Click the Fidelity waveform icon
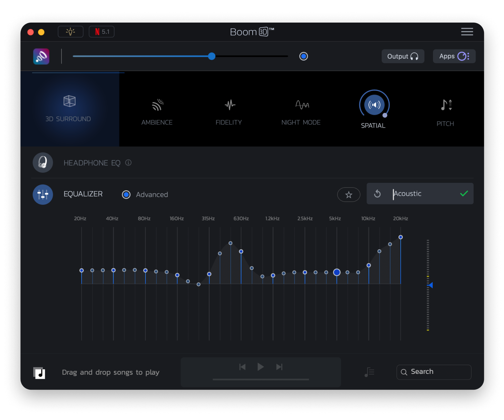The height and width of the screenshot is (420, 504). coord(230,105)
